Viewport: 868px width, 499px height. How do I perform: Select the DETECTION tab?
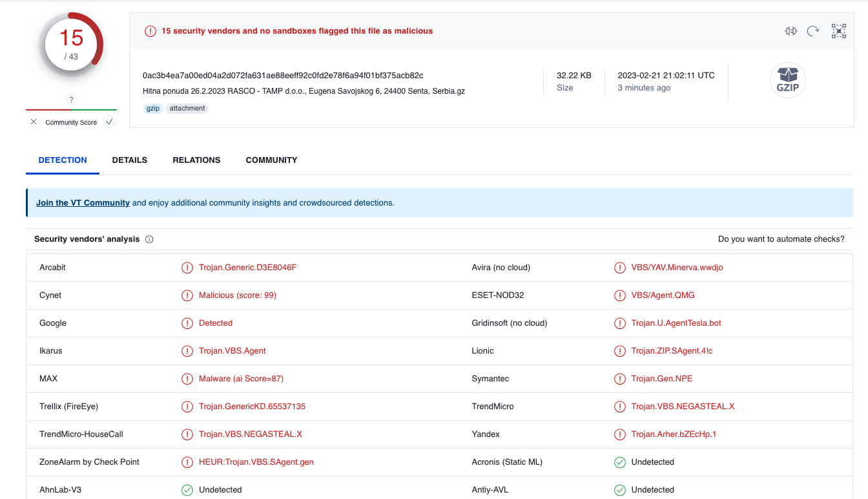(x=63, y=160)
